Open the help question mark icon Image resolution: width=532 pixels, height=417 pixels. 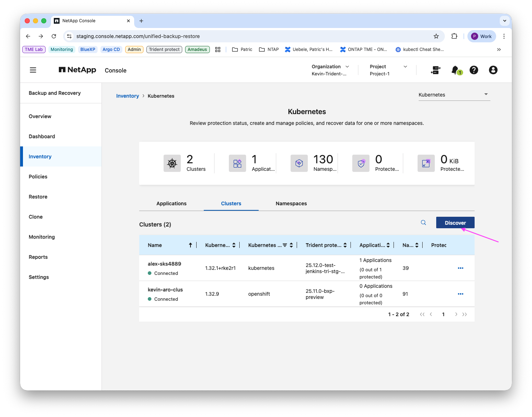point(474,70)
